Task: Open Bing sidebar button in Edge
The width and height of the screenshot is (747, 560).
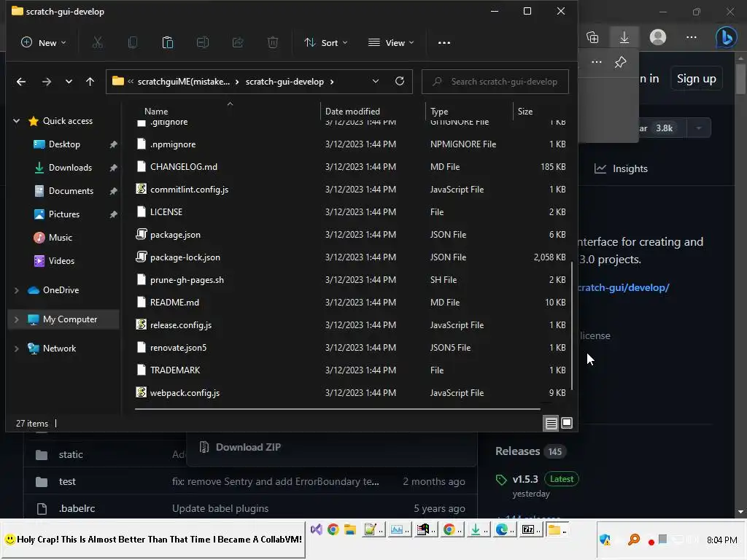Action: (726, 37)
